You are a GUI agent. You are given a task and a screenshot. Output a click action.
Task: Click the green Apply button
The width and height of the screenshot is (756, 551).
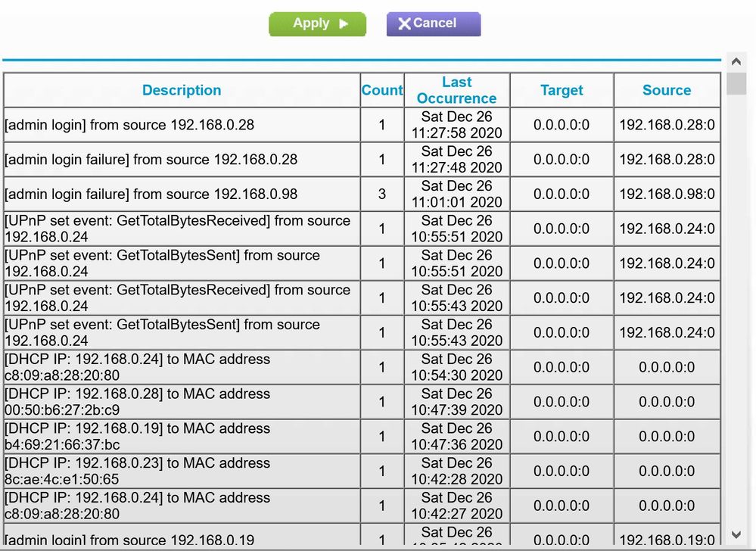click(317, 24)
